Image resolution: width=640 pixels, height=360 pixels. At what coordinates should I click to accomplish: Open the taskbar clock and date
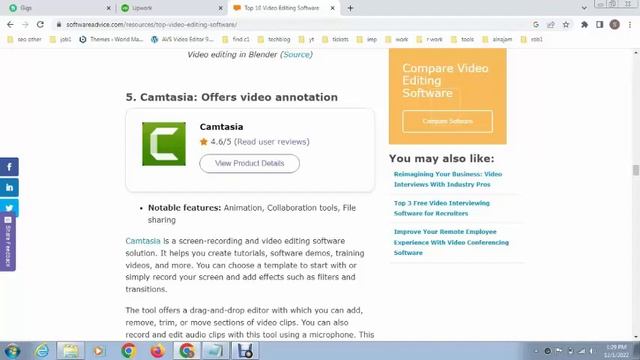[x=616, y=351]
